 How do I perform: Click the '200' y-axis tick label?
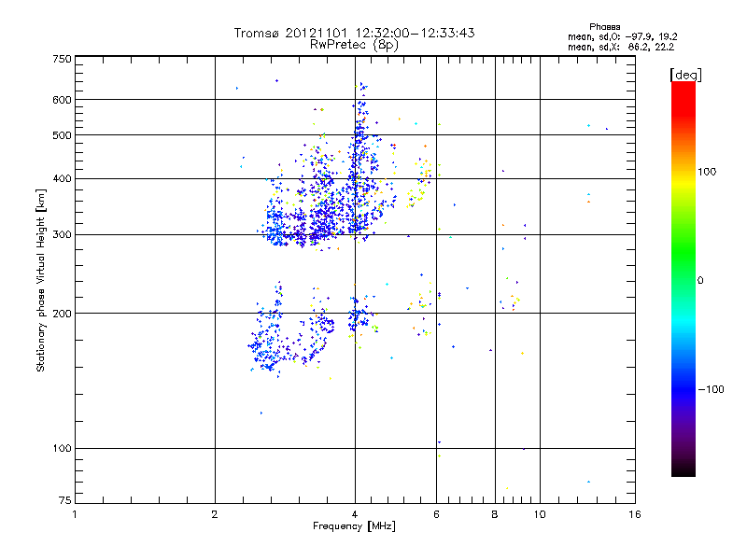(x=62, y=314)
